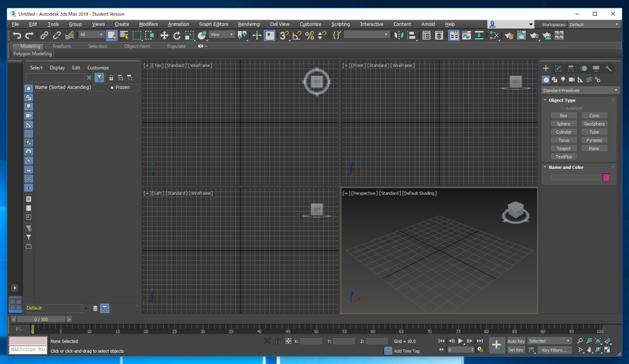Toggle Window/Crossing selection mode
The width and height of the screenshot is (629, 364).
click(x=149, y=35)
